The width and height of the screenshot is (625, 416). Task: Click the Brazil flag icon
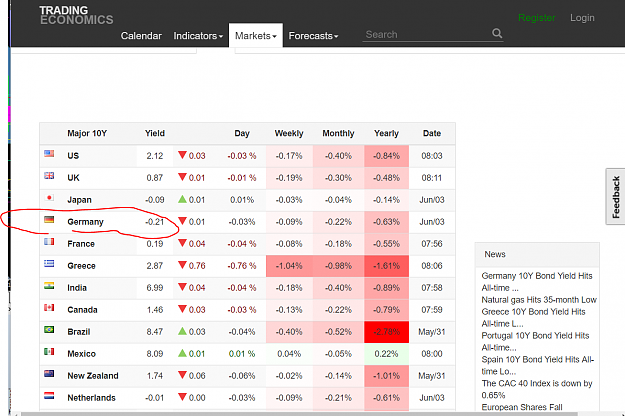49,330
